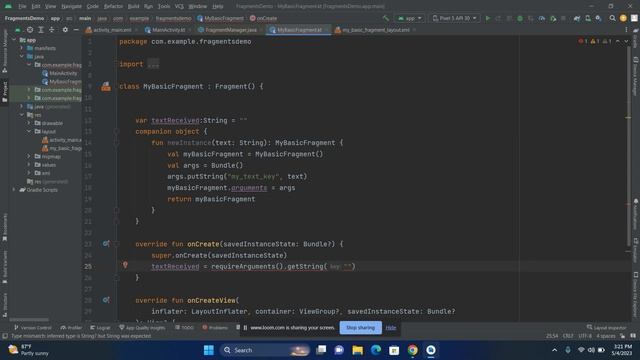
Task: Click Collapse All in the Project panel
Action: point(52,30)
